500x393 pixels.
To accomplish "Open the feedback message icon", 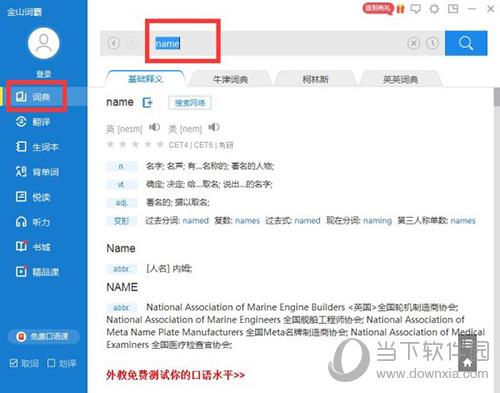I will click(x=416, y=9).
